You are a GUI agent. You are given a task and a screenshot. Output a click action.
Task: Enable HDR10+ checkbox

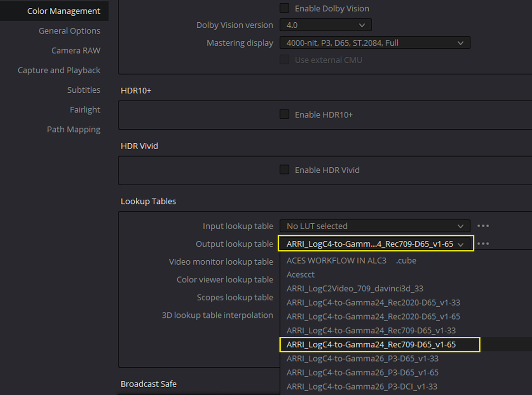point(284,115)
